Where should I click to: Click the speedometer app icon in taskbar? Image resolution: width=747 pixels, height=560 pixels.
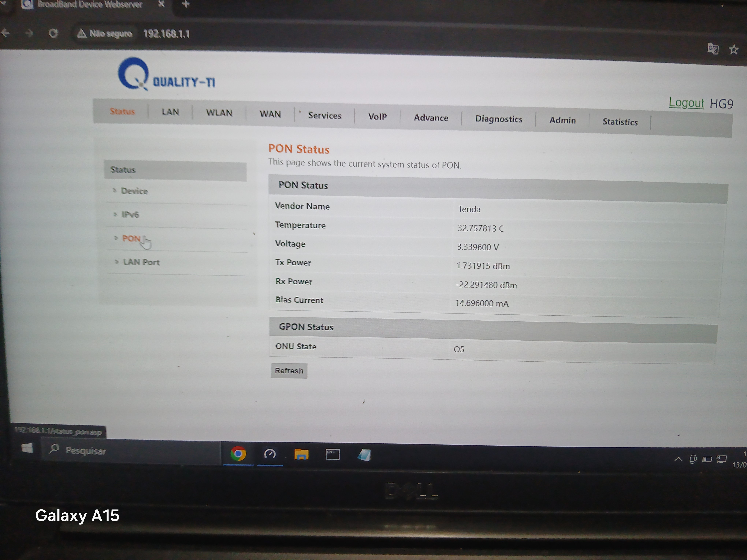(270, 454)
